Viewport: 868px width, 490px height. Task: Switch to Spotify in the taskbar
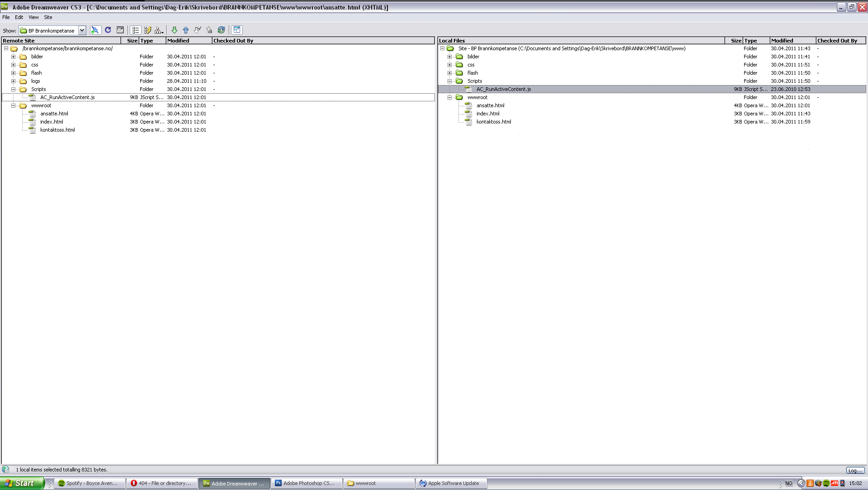pyautogui.click(x=90, y=483)
